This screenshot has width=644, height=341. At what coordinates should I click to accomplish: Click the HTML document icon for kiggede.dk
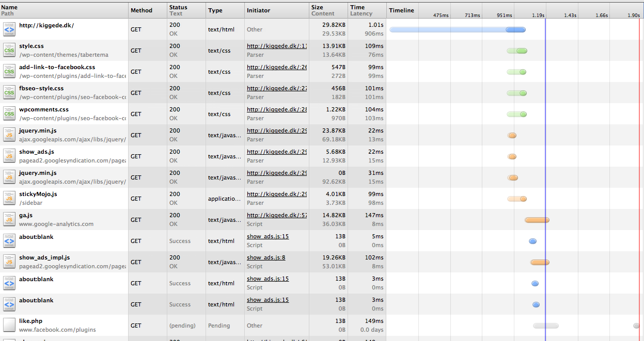(x=9, y=29)
